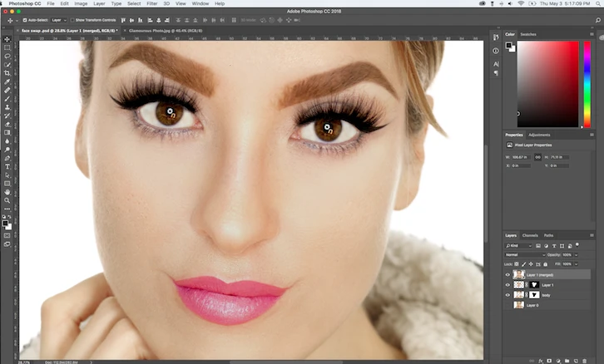Open the Layers panel flyout menu
The image size is (604, 364).
point(592,235)
